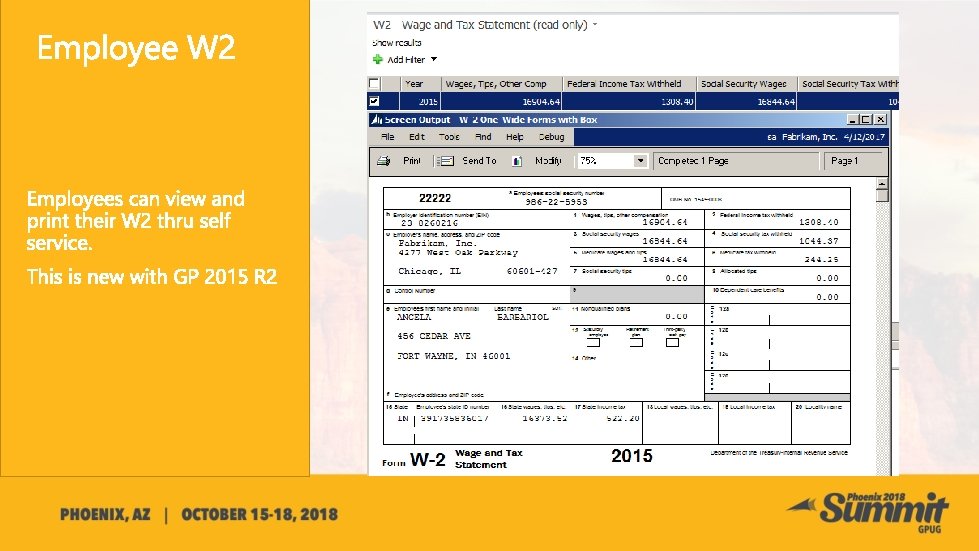979x551 pixels.
Task: Select the 16504.64 wages cell
Action: [501, 101]
